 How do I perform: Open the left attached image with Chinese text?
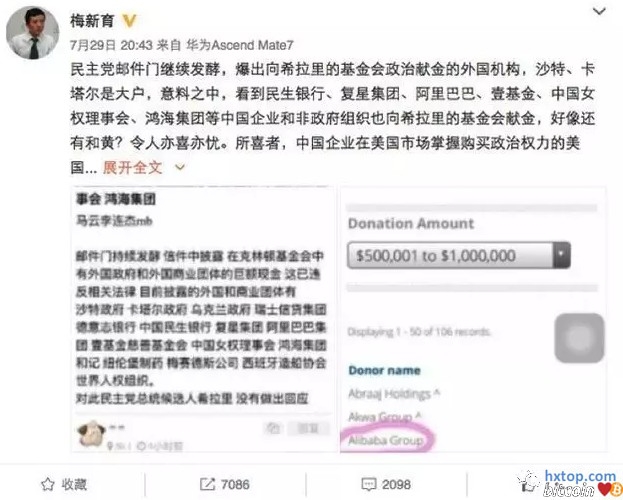click(x=204, y=319)
